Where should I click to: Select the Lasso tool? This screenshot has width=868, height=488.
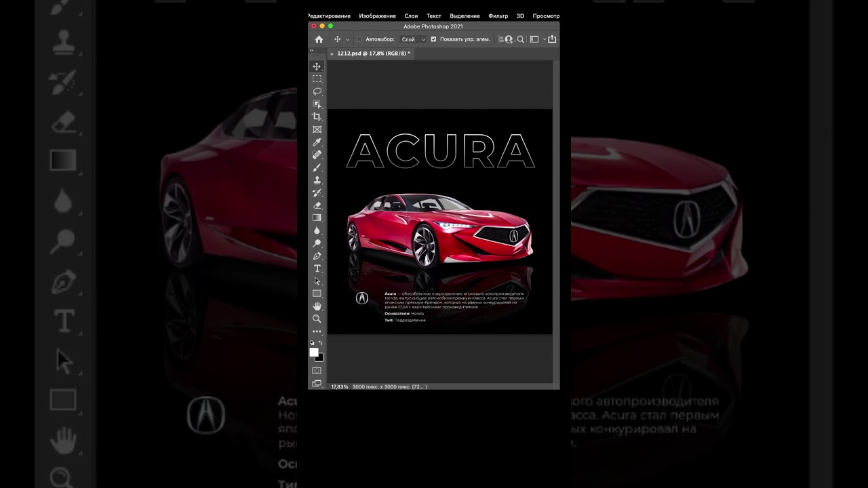(x=317, y=91)
